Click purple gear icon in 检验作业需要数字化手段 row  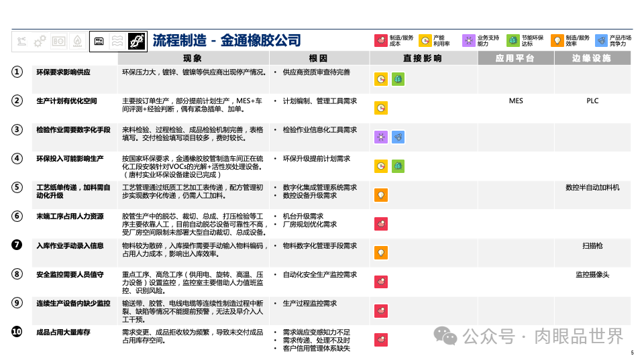[381, 137]
